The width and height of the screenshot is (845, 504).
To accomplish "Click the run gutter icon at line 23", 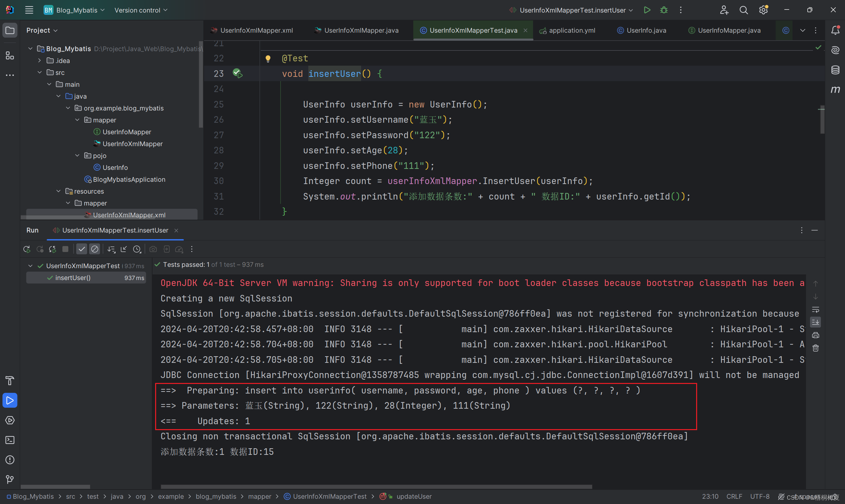I will click(x=238, y=73).
